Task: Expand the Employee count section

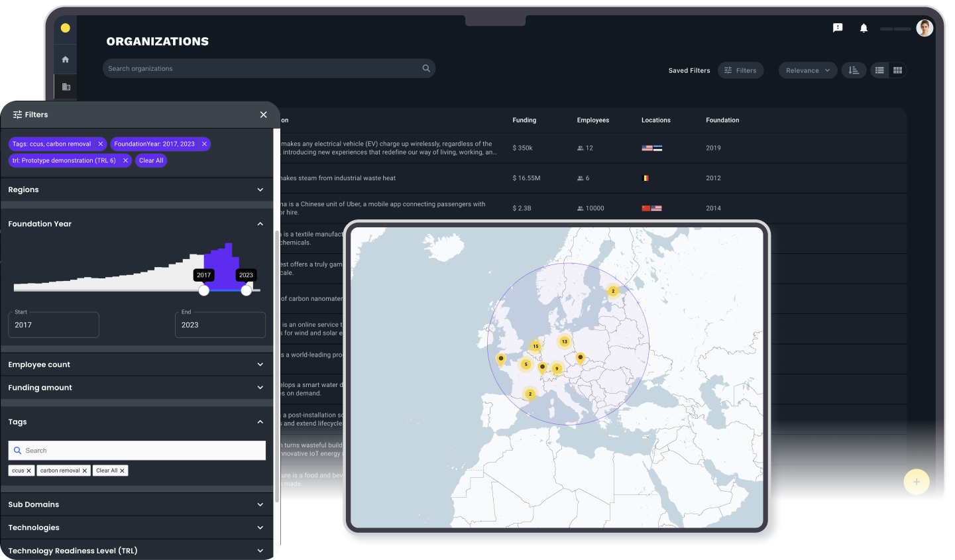Action: click(x=260, y=364)
